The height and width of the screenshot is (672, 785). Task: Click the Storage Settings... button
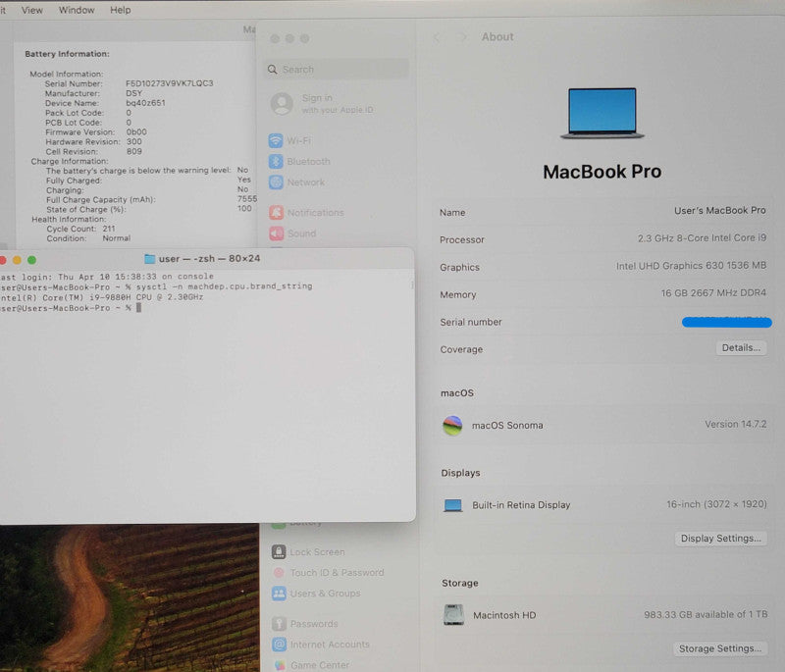point(720,648)
